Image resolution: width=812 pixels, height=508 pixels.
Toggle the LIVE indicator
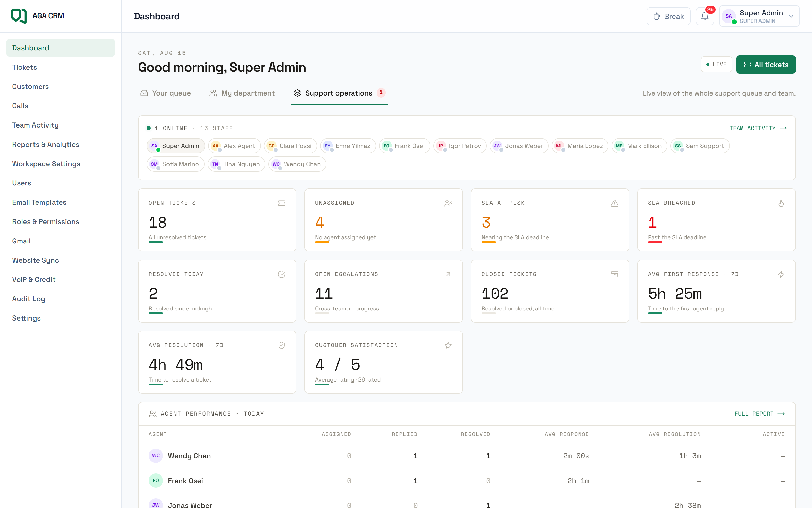pos(716,64)
